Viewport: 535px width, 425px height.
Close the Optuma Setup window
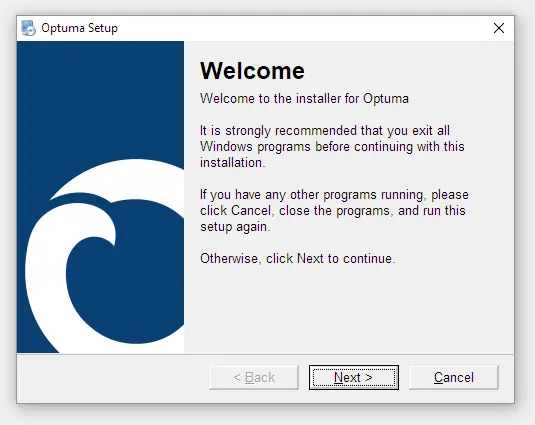(x=499, y=28)
